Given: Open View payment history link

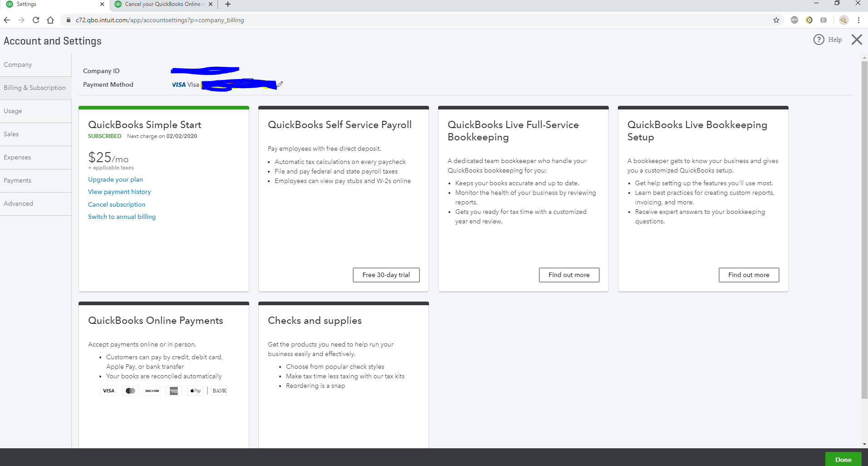Looking at the screenshot, I should (x=119, y=192).
